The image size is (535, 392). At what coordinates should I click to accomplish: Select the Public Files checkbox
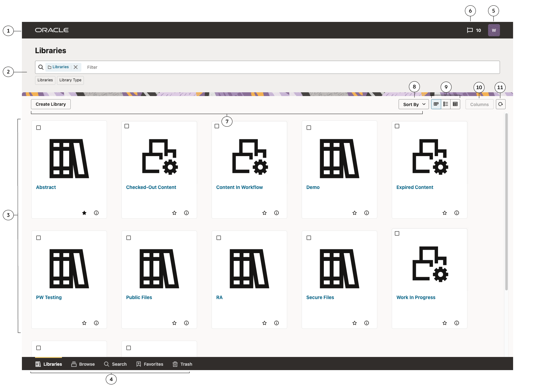point(129,238)
